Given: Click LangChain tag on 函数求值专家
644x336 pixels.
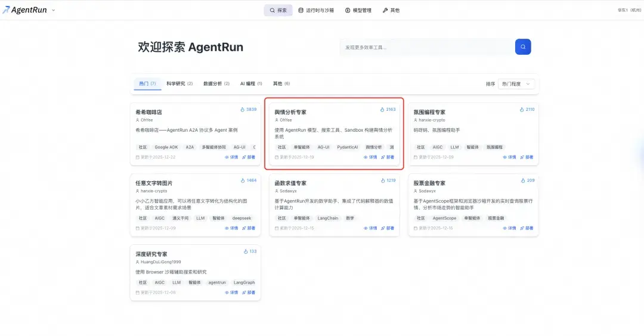Looking at the screenshot, I should click(328, 218).
